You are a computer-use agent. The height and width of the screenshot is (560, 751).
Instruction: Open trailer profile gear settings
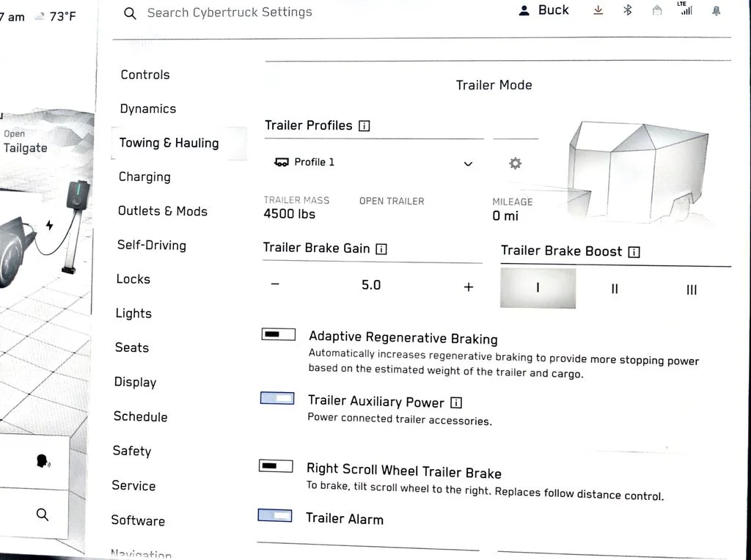tap(516, 163)
